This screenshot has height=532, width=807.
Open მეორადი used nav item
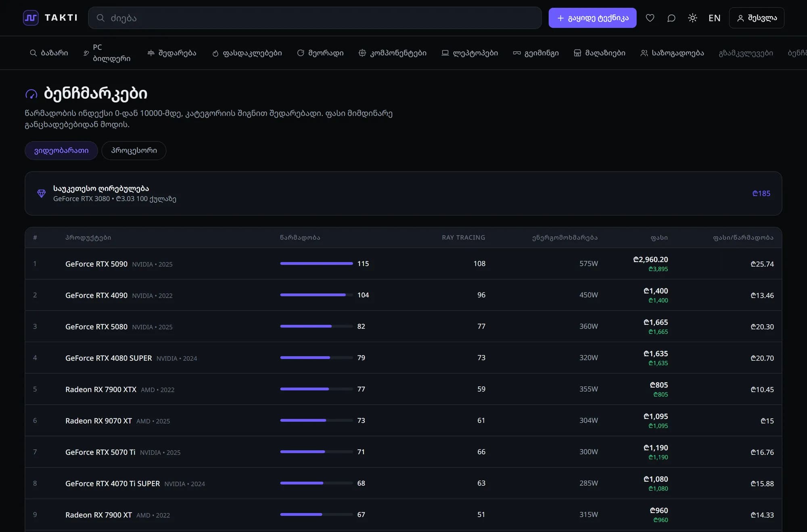point(320,53)
